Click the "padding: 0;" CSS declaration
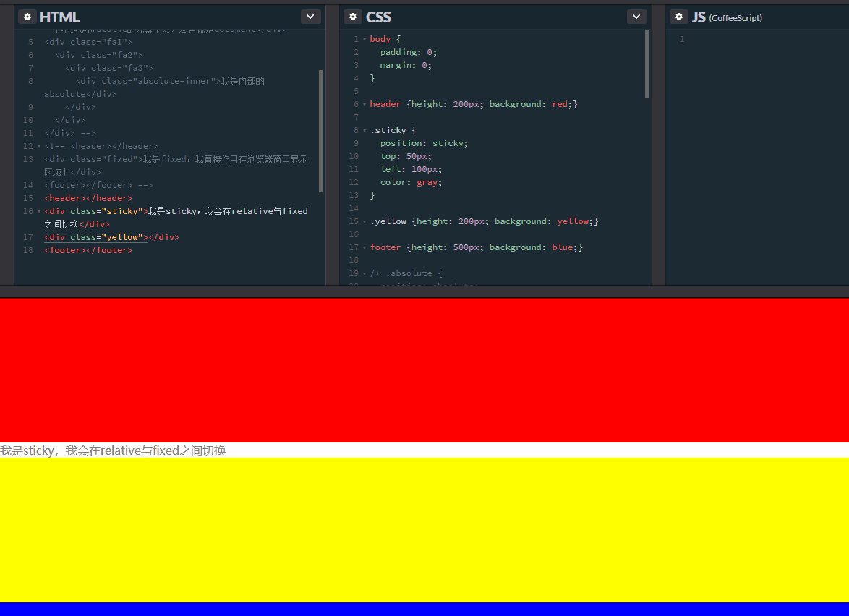Image resolution: width=849 pixels, height=616 pixels. click(x=409, y=52)
